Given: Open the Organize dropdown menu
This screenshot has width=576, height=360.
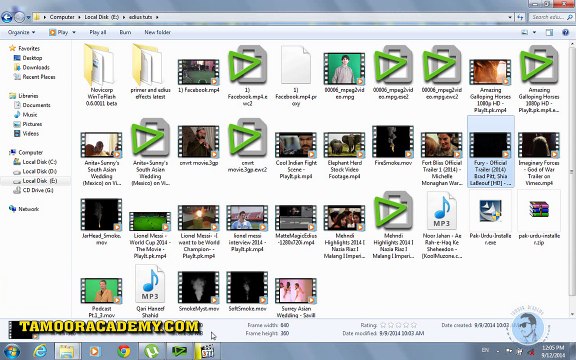Looking at the screenshot, I should coord(21,32).
